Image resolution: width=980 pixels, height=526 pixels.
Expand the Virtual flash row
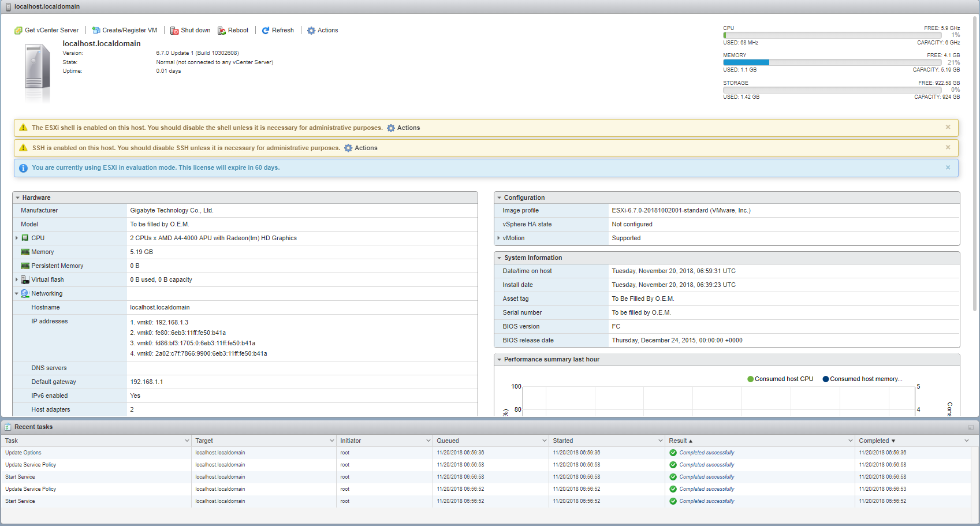coord(16,279)
